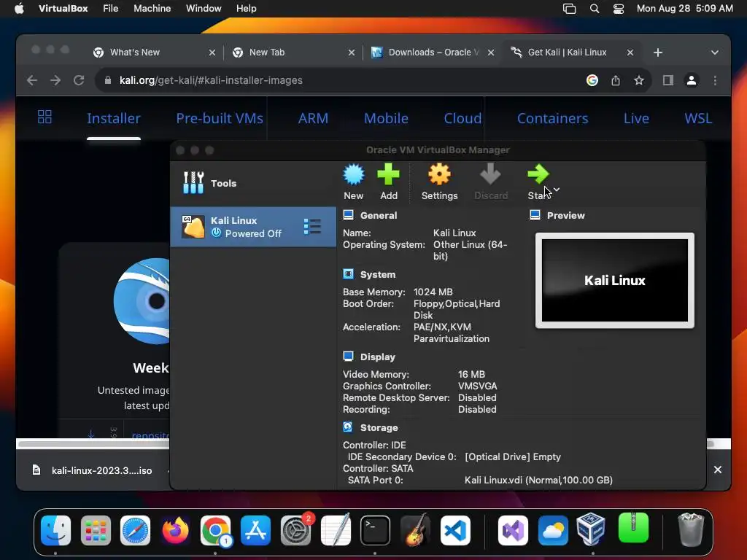Select Pre-built VMs on Kali page

pos(220,118)
